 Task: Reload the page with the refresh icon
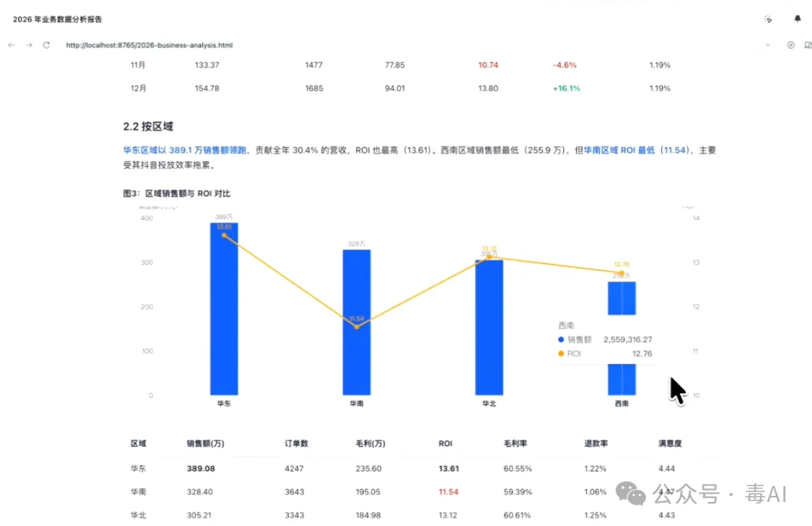coord(46,45)
